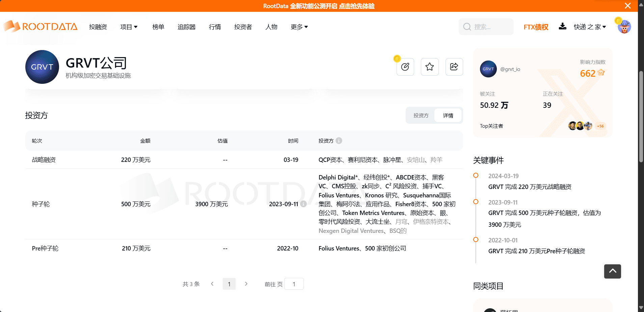This screenshot has width=644, height=312.
Task: Open the 投资者 menu
Action: (x=243, y=27)
